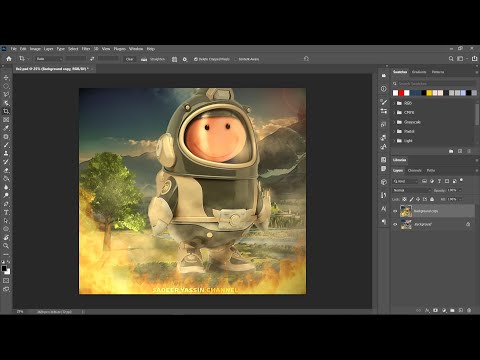Pick the red swatch
The width and height of the screenshot is (480, 360).
tap(401, 93)
